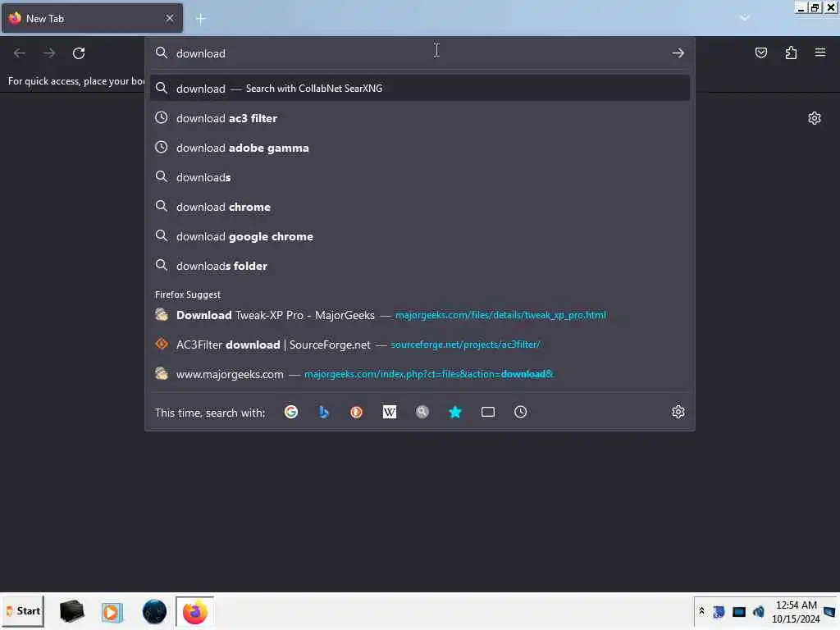The width and height of the screenshot is (840, 630).
Task: Click the Google search engine icon
Action: [291, 412]
